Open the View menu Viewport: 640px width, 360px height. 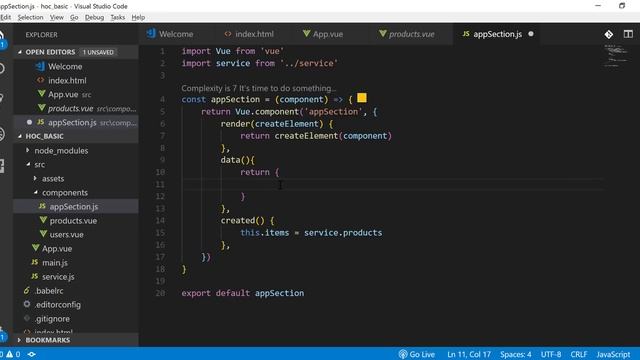pyautogui.click(x=57, y=17)
